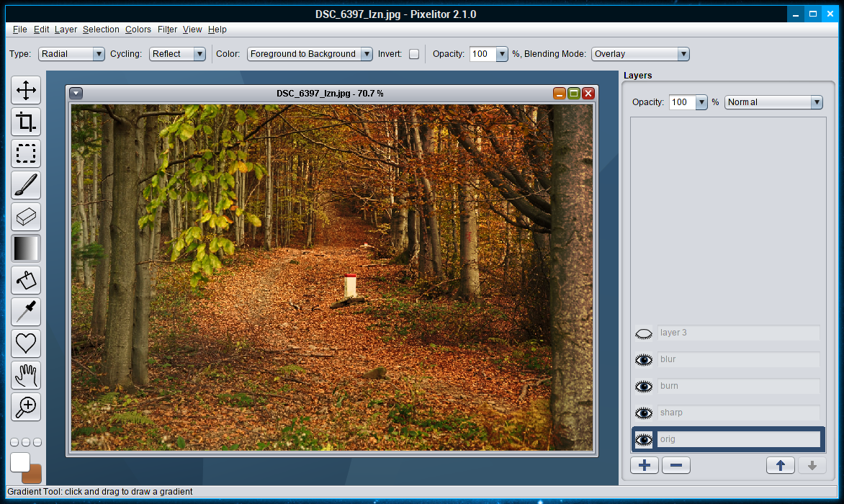Hide the blur layer
The width and height of the screenshot is (844, 504).
coord(644,360)
